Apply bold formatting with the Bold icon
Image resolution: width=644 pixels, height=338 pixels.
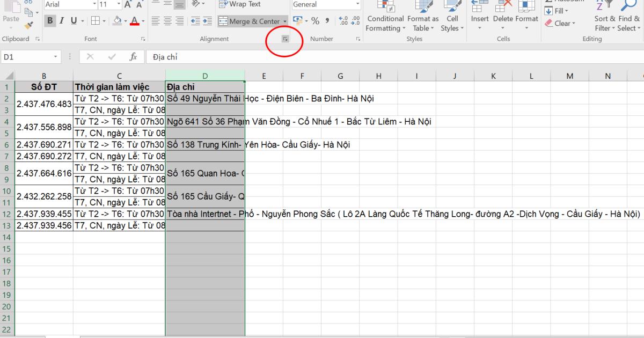49,20
